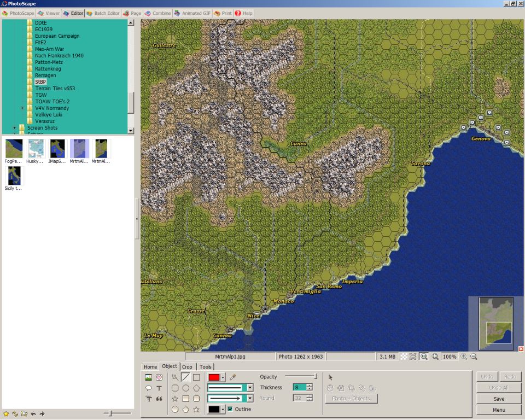Open the Crop tab
Screen dimensions: 525x420
pos(187,367)
